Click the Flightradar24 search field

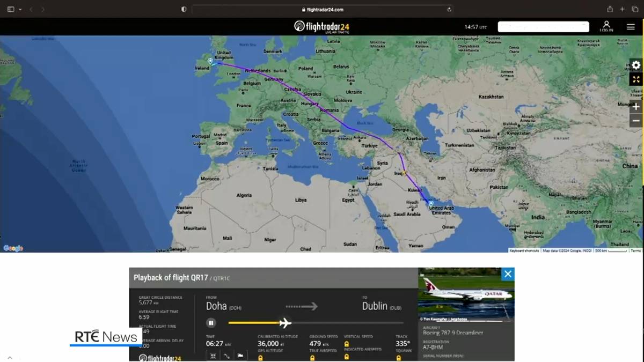click(543, 27)
